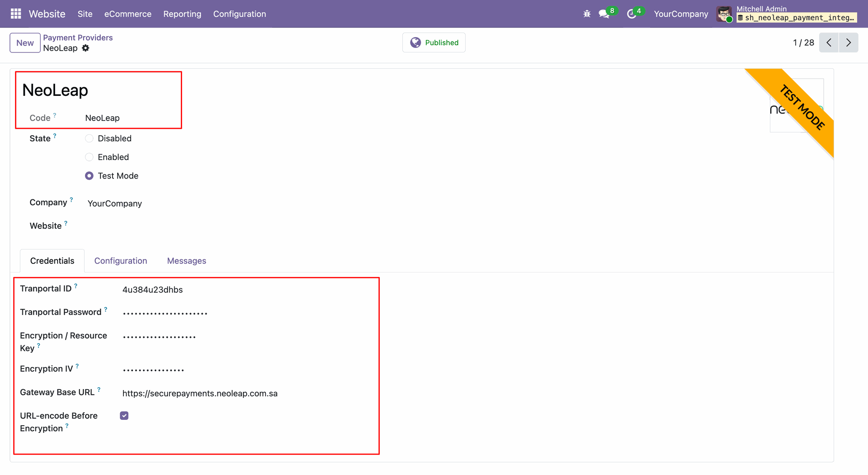Create a New payment provider
The width and height of the screenshot is (868, 475).
click(25, 43)
